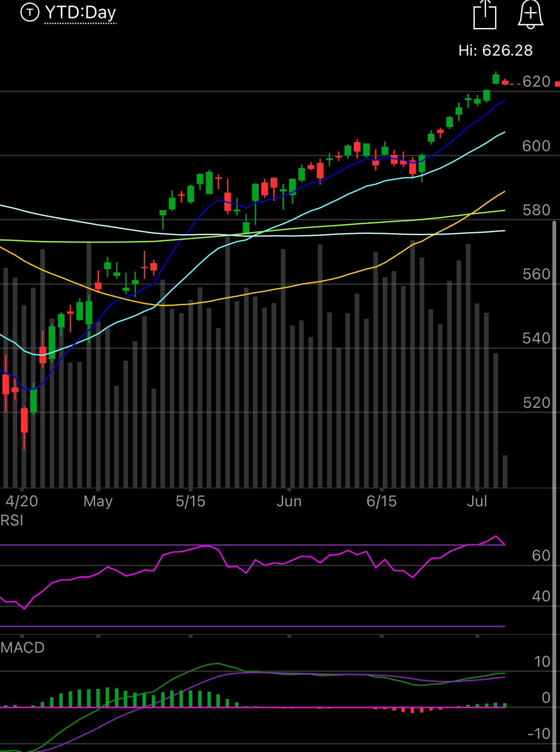Screen dimensions: 560x752
Task: Tap the 5/15 date axis label
Action: 190,501
